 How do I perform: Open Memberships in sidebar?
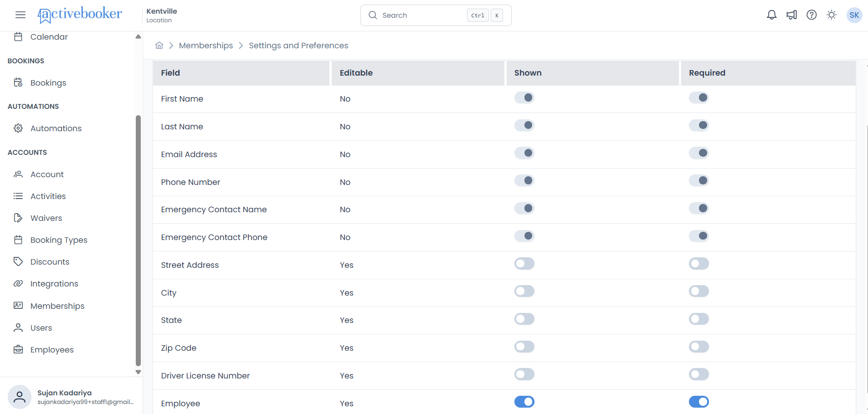click(x=57, y=306)
